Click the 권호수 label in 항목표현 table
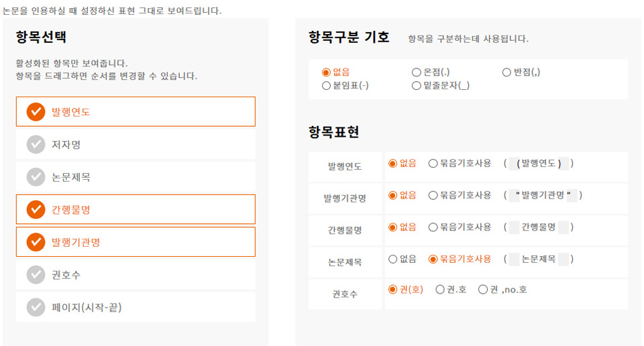The height and width of the screenshot is (346, 644). [345, 294]
